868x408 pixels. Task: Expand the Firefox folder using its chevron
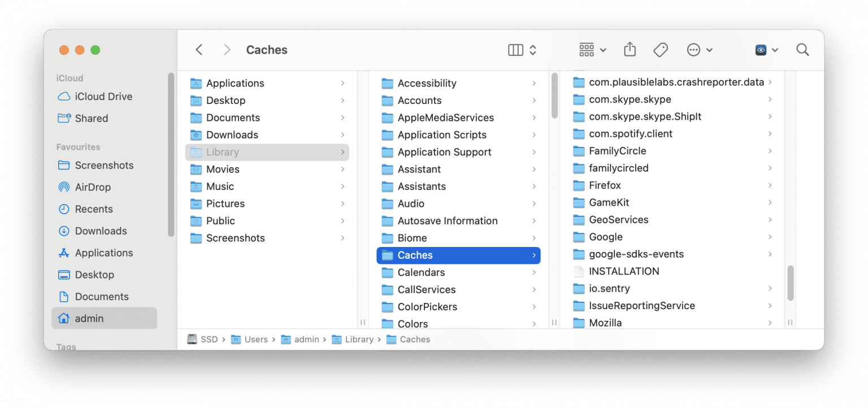(771, 185)
